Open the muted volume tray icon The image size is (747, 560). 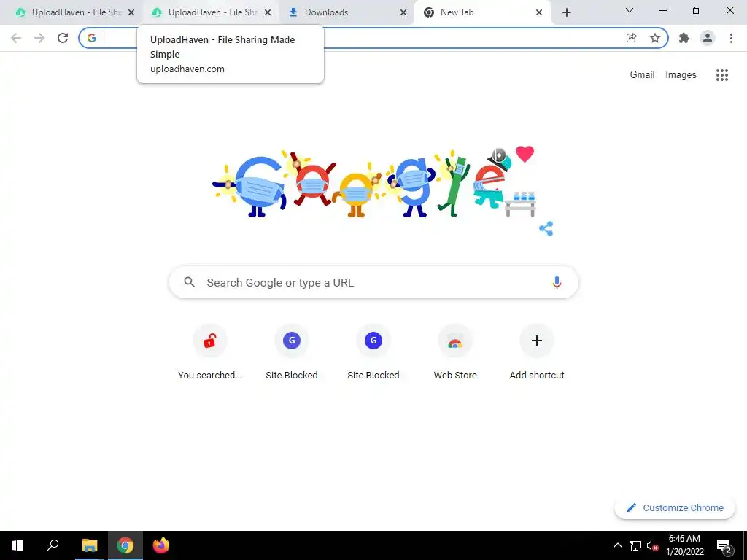click(x=652, y=545)
